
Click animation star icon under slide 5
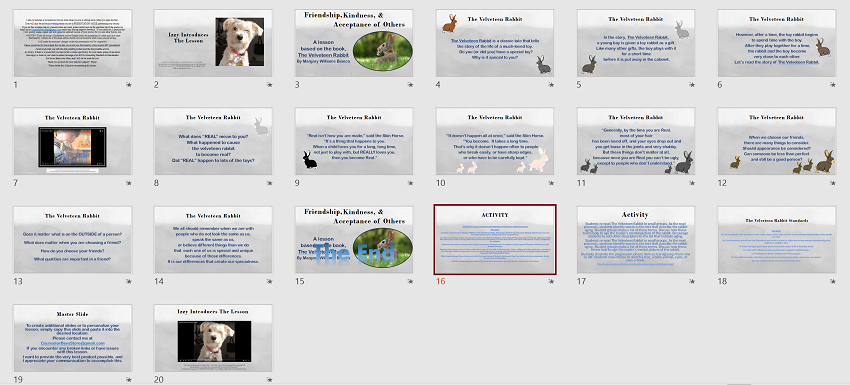point(692,85)
